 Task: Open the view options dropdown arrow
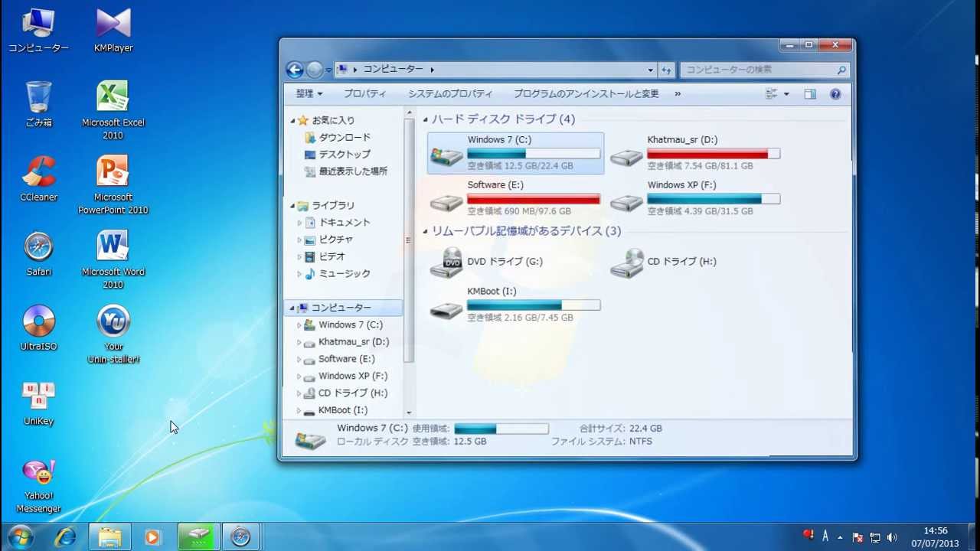[787, 94]
